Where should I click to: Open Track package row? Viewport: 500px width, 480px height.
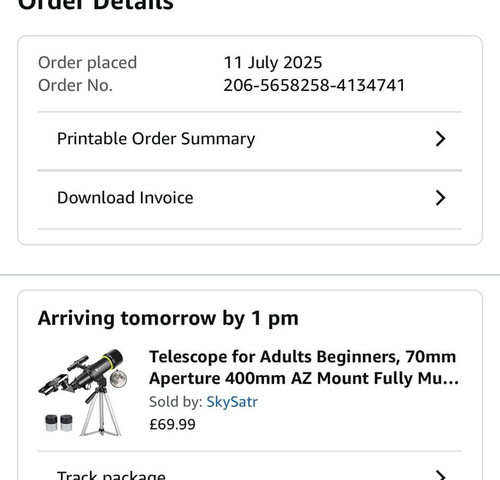250,466
